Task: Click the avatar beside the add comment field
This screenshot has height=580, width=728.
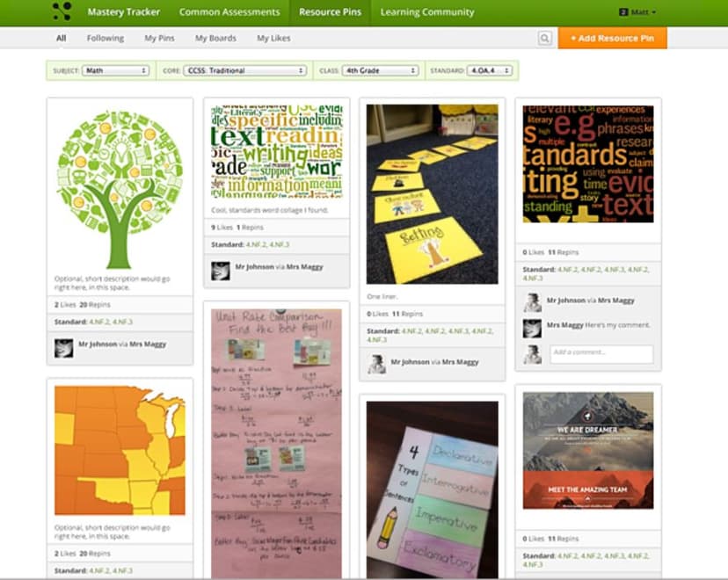Action: 532,354
